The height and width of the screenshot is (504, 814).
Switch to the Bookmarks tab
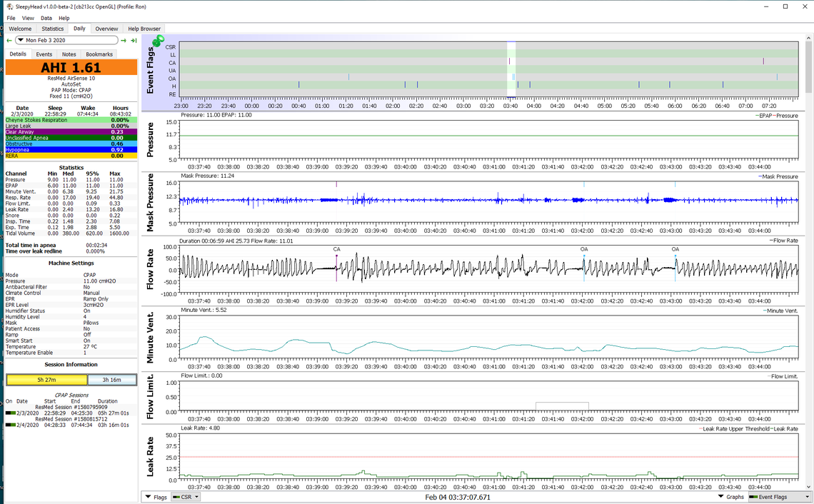click(99, 54)
